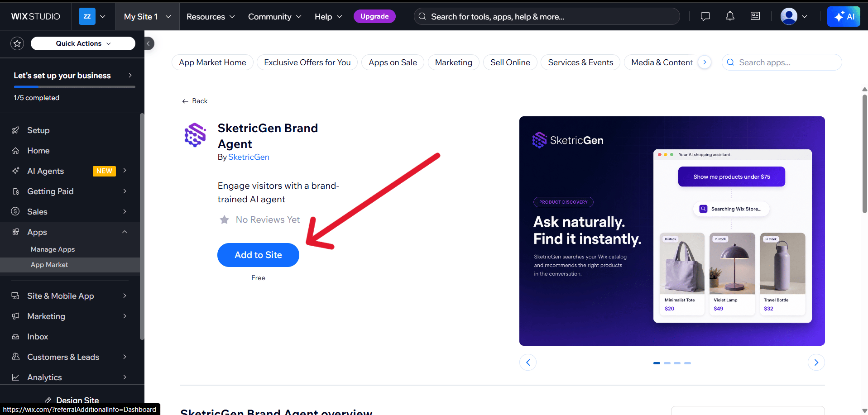Select the App Market Home tab
The height and width of the screenshot is (415, 868).
(212, 62)
